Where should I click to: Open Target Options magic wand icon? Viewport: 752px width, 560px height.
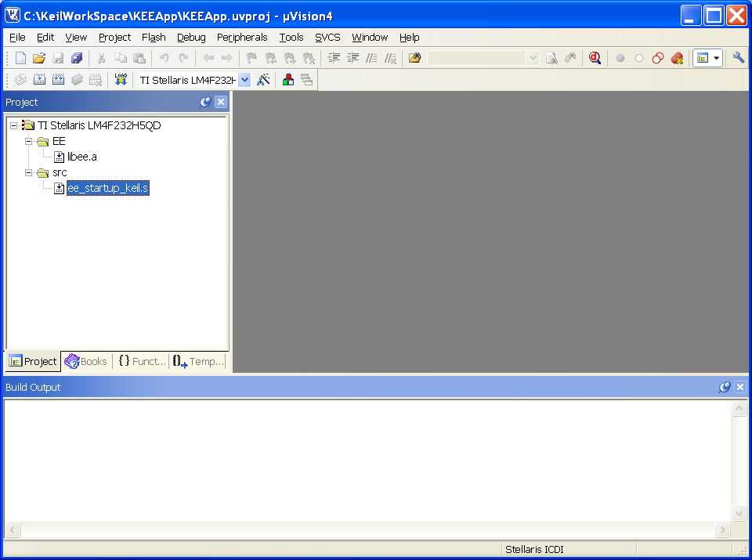tap(263, 80)
